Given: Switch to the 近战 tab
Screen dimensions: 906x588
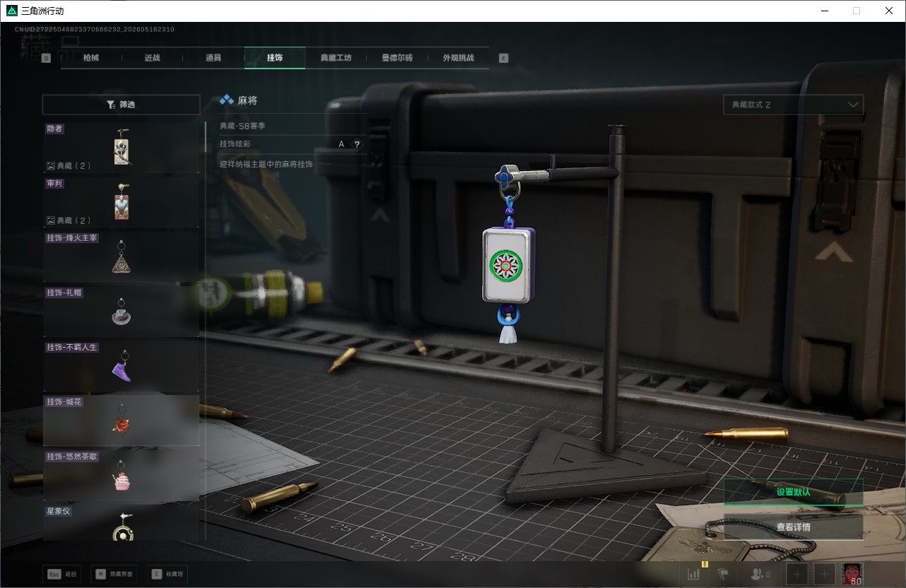Looking at the screenshot, I should (152, 58).
